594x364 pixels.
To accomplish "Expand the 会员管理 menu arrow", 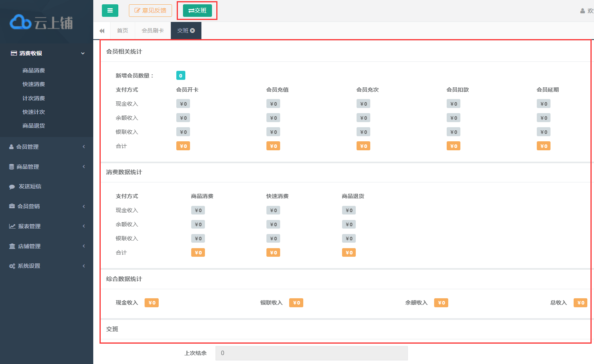I will (83, 146).
